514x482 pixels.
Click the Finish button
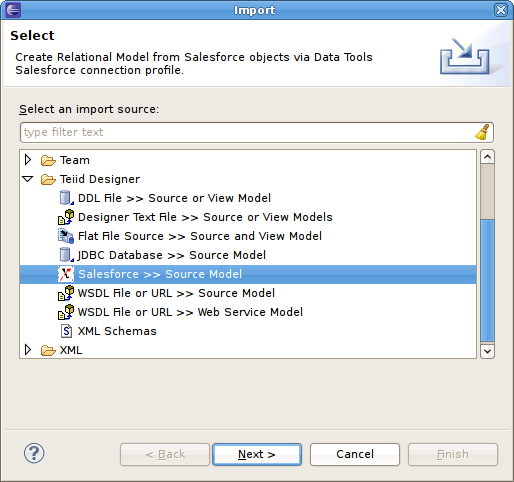pyautogui.click(x=453, y=454)
